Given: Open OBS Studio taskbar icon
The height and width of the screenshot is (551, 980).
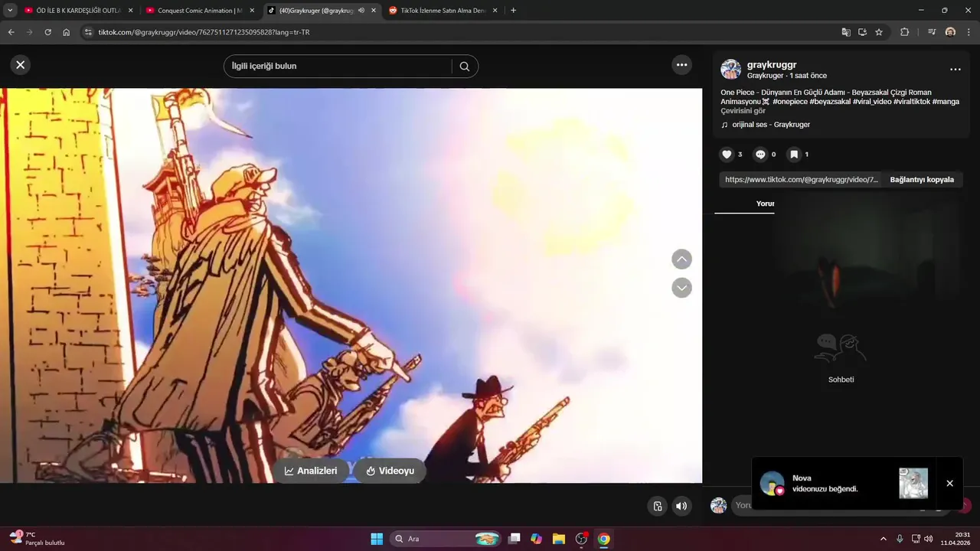Looking at the screenshot, I should tap(581, 539).
